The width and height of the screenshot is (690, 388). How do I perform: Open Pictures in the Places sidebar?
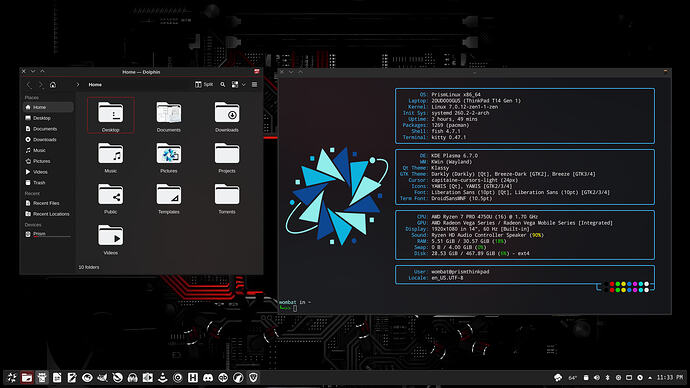click(48, 161)
